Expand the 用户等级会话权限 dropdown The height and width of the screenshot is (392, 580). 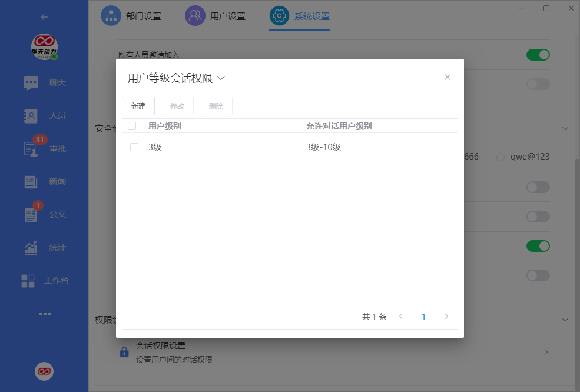(221, 78)
